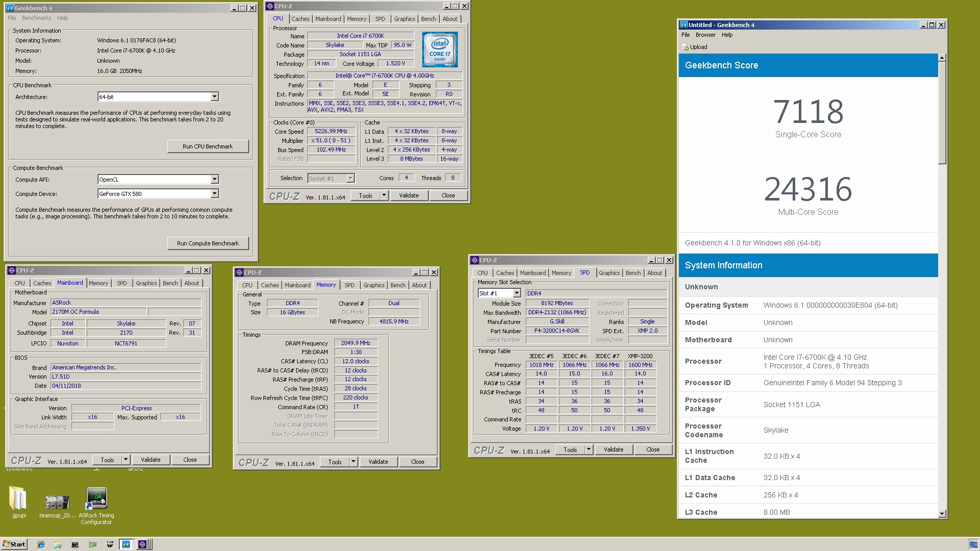Click Validate in the top CPU-Z CPU window

409,195
